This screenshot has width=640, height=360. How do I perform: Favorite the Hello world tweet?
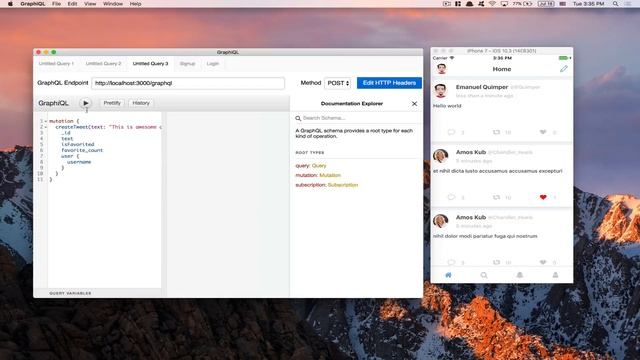(x=543, y=132)
